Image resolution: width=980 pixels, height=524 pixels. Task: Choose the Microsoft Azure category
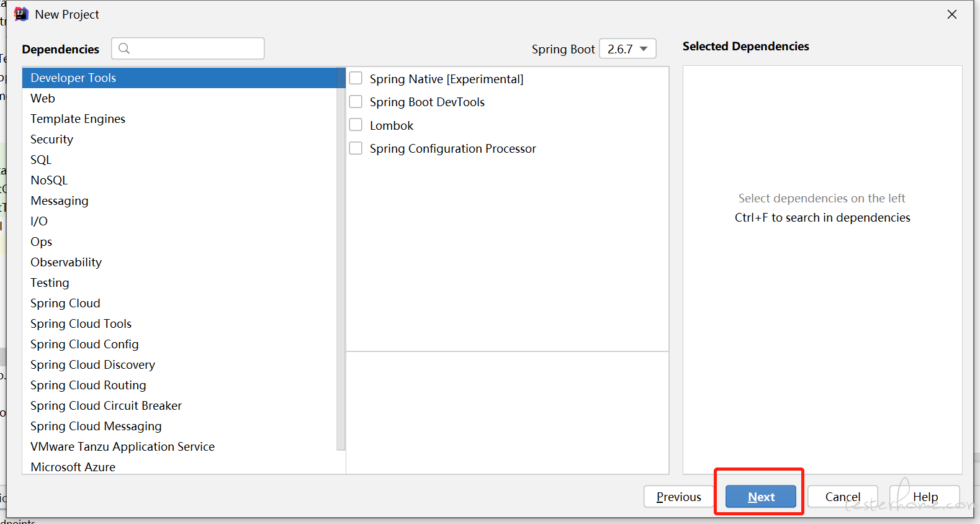point(179,466)
